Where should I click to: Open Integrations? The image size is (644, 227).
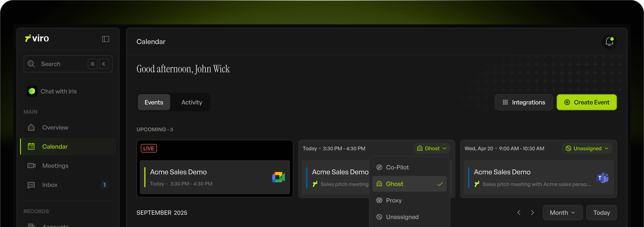tap(523, 102)
